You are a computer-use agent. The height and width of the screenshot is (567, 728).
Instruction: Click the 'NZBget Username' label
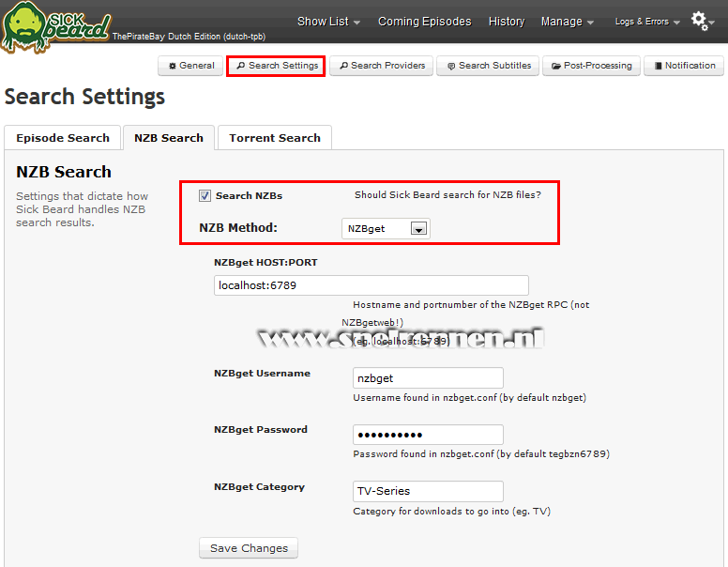[x=262, y=374]
